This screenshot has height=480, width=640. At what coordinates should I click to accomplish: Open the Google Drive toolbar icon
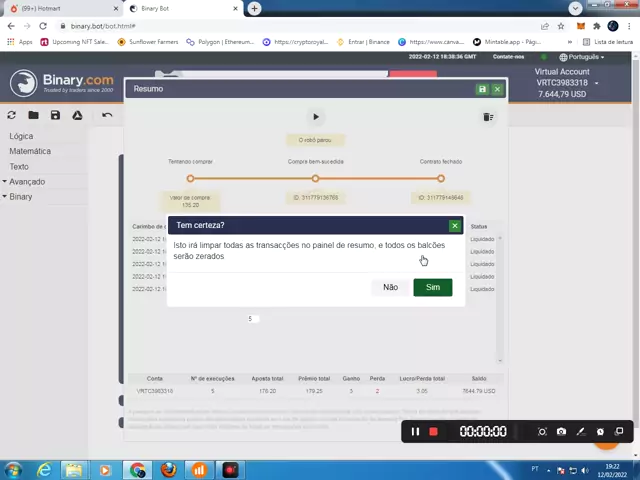coord(78,115)
